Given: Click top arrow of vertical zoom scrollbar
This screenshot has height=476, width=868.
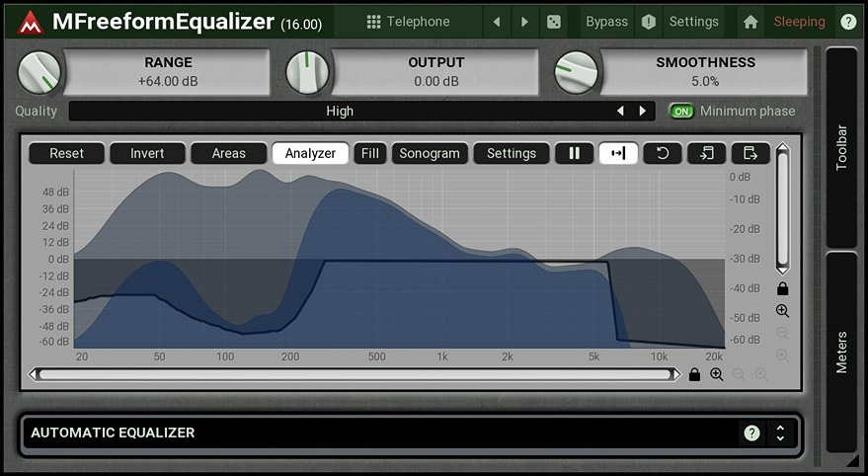Looking at the screenshot, I should (x=782, y=148).
